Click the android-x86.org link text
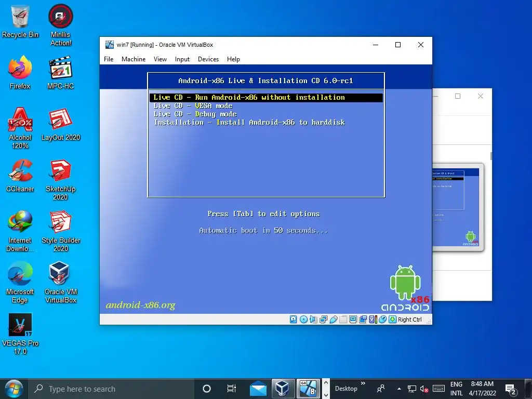This screenshot has width=532, height=399. (x=140, y=305)
